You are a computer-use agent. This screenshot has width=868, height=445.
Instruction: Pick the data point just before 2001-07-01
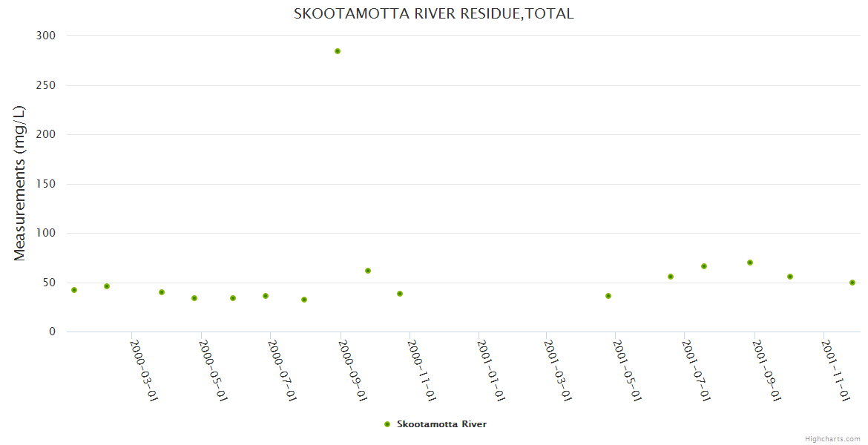pos(671,277)
